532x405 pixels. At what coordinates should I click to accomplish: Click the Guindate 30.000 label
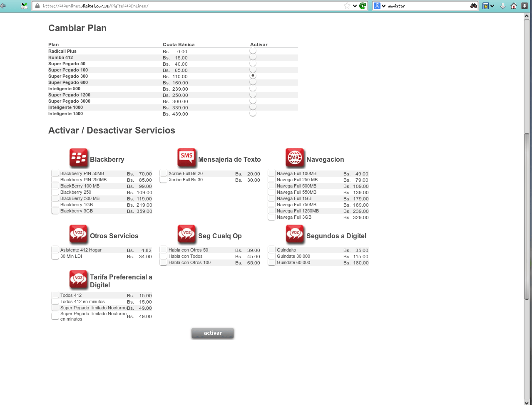point(293,256)
